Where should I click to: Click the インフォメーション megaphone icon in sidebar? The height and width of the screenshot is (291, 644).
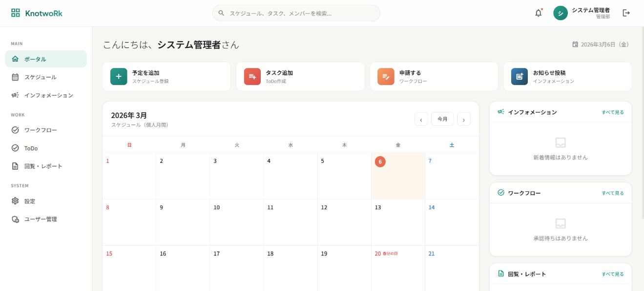click(15, 95)
